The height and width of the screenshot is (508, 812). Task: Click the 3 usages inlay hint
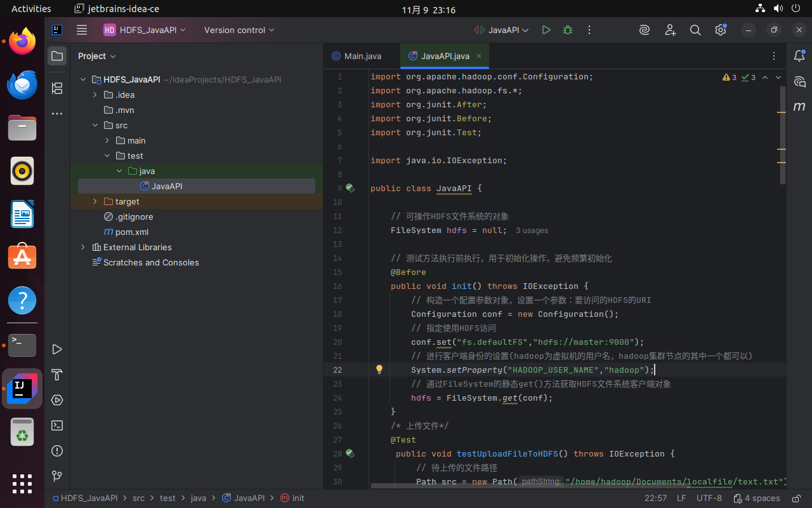coord(532,231)
